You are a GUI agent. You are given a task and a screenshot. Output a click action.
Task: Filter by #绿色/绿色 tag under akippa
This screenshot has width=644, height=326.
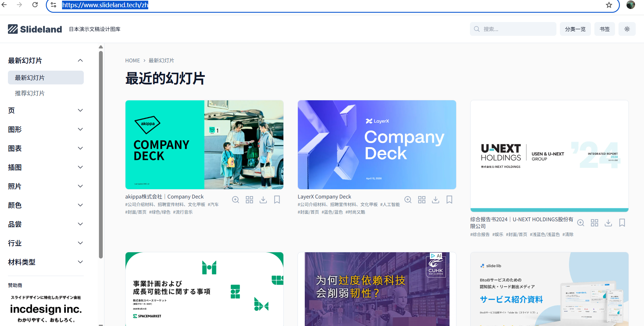coord(160,212)
